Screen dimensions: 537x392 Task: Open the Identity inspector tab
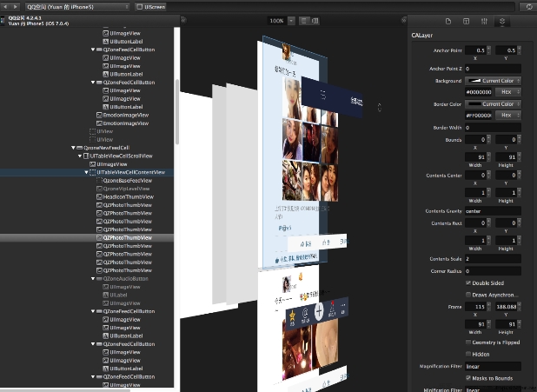click(466, 20)
